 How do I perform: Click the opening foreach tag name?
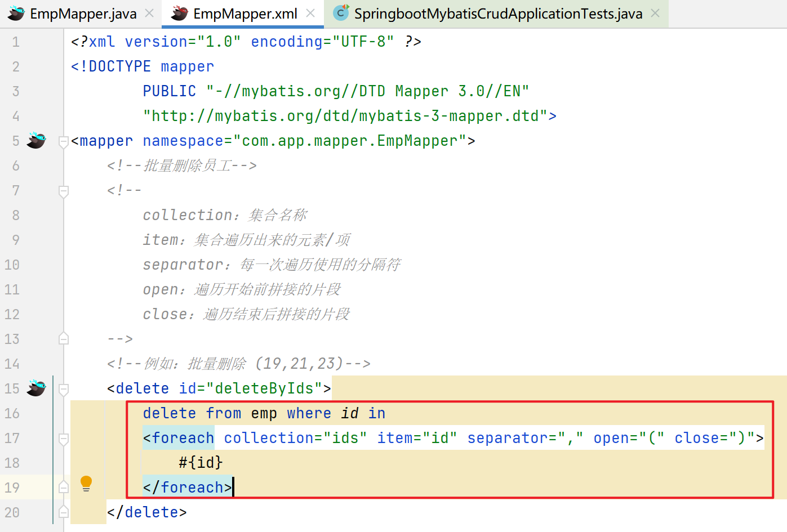point(183,438)
